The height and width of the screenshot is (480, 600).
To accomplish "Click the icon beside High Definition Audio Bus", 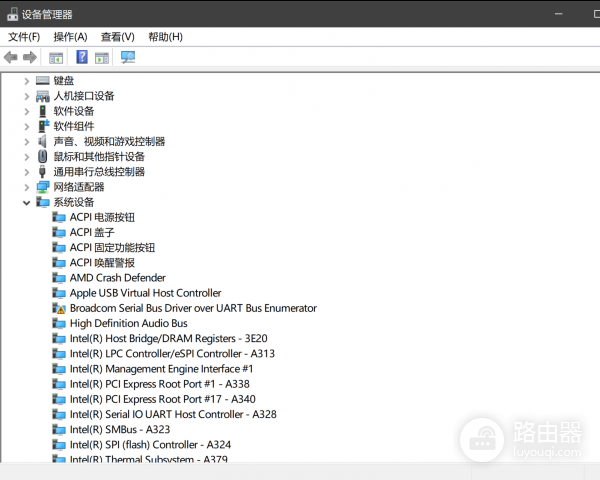I will (59, 323).
